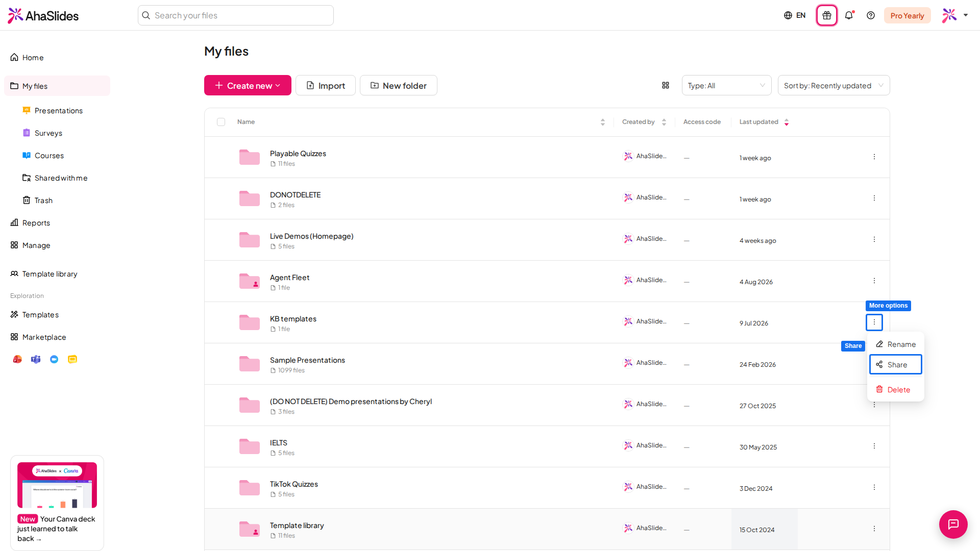
Task: Choose Share from context menu
Action: [895, 364]
